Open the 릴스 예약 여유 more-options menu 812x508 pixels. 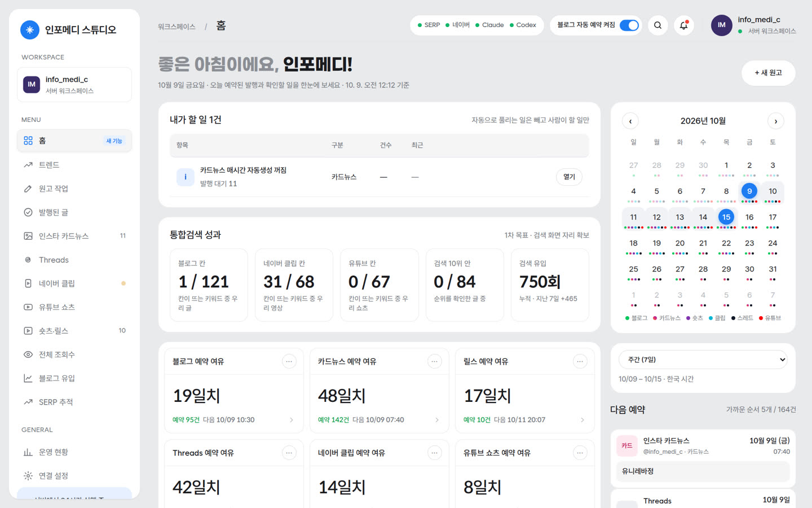pos(580,361)
